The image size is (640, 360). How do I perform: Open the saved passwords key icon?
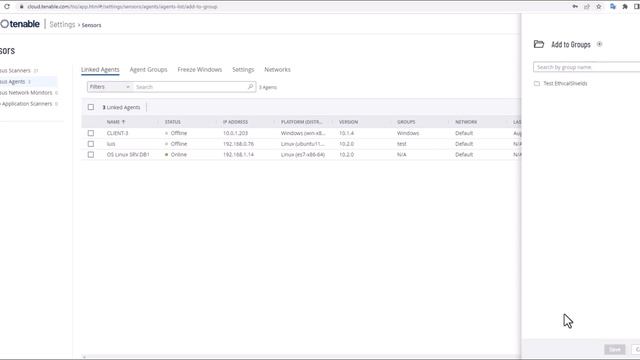click(x=575, y=7)
